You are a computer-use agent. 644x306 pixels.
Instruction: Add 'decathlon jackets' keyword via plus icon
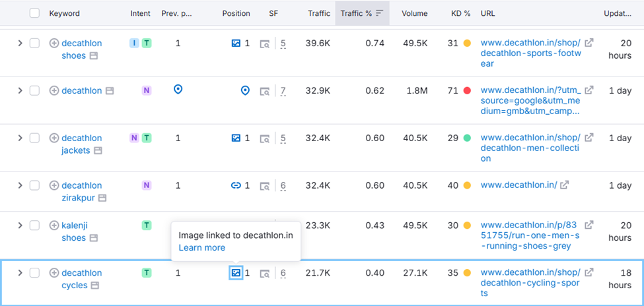[x=54, y=138]
